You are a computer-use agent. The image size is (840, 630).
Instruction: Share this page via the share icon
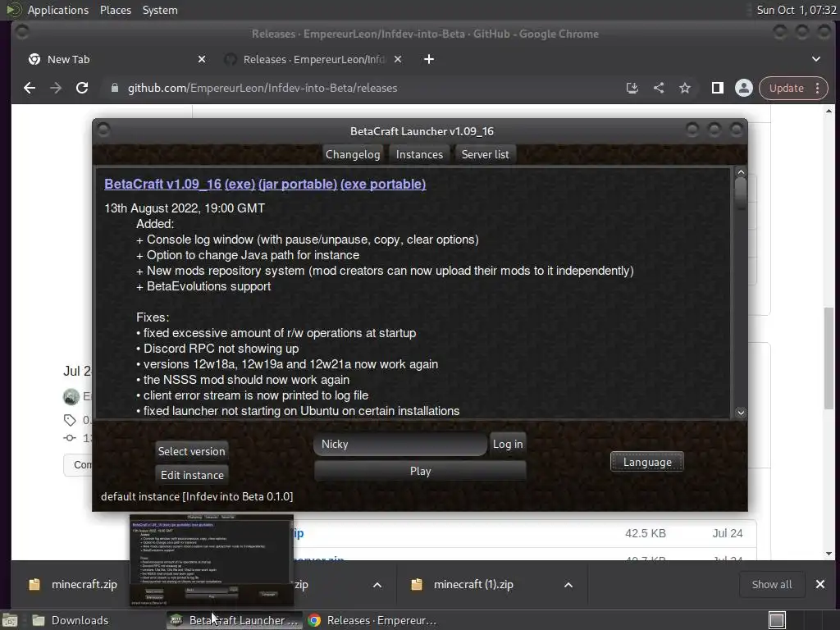(659, 88)
